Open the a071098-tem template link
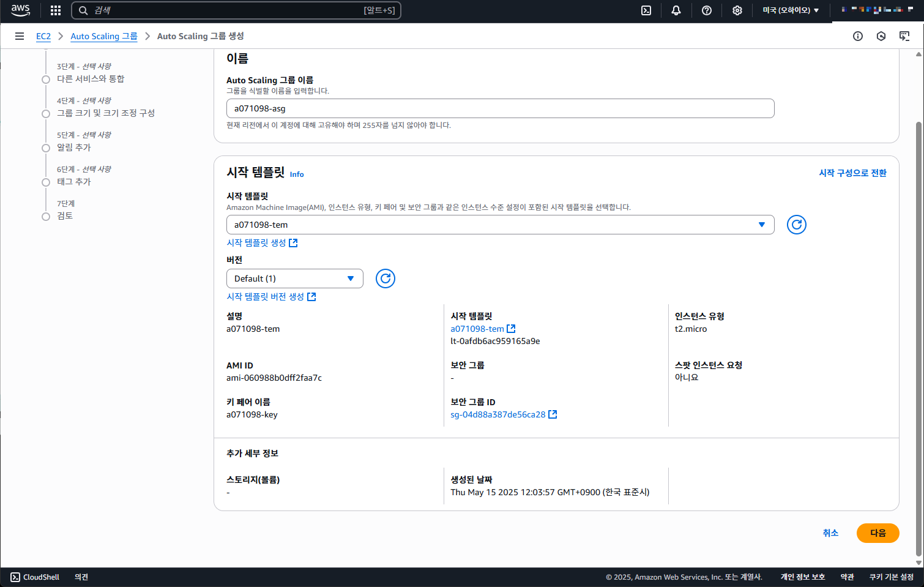This screenshot has height=587, width=924. click(x=477, y=329)
